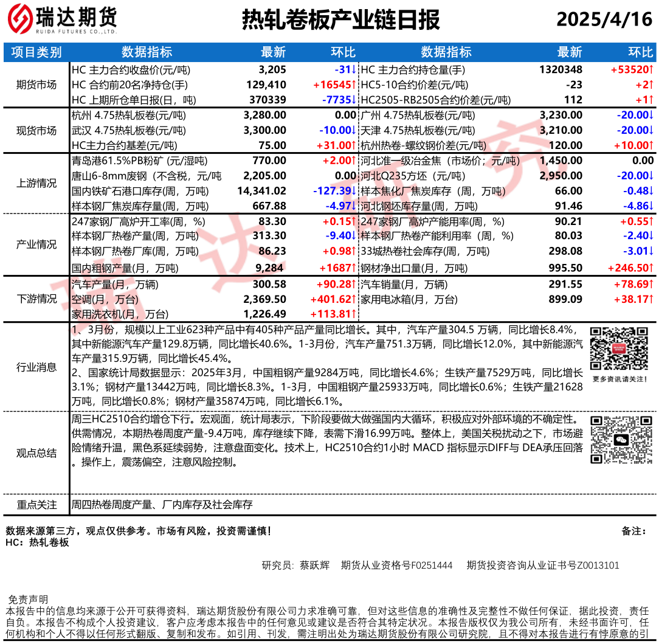Screen dimensions: 659x644
Task: Open the 现货市场 category label
Action: click(36, 130)
